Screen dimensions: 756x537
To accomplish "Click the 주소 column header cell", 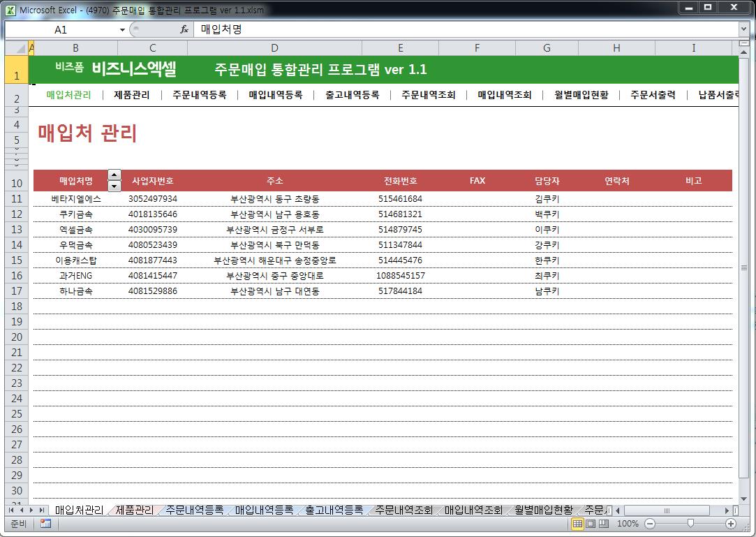I will pos(274,181).
